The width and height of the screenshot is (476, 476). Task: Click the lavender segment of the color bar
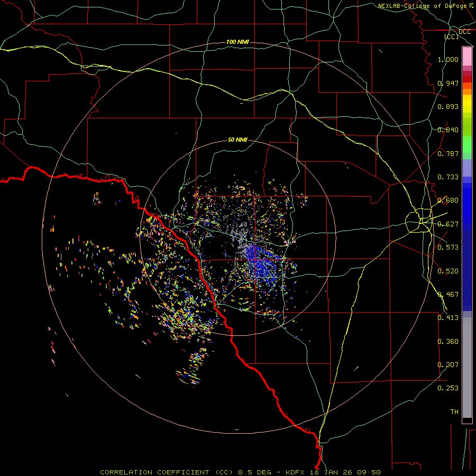coord(467,168)
